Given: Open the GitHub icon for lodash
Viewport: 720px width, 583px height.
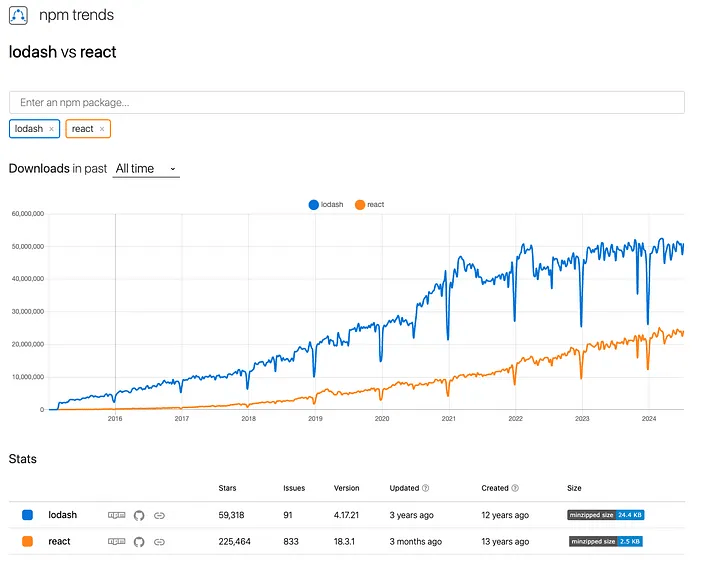Looking at the screenshot, I should 139,516.
